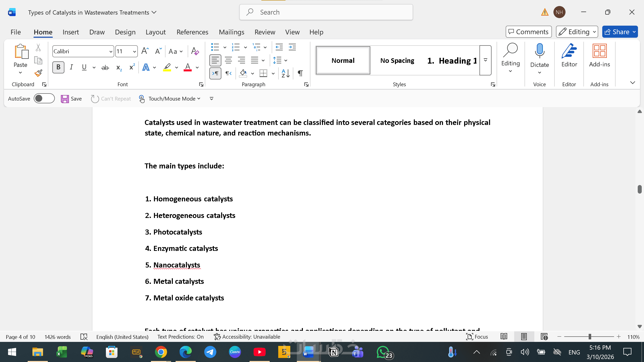The image size is (644, 362).
Task: Apply strikethrough formatting
Action: click(x=105, y=67)
